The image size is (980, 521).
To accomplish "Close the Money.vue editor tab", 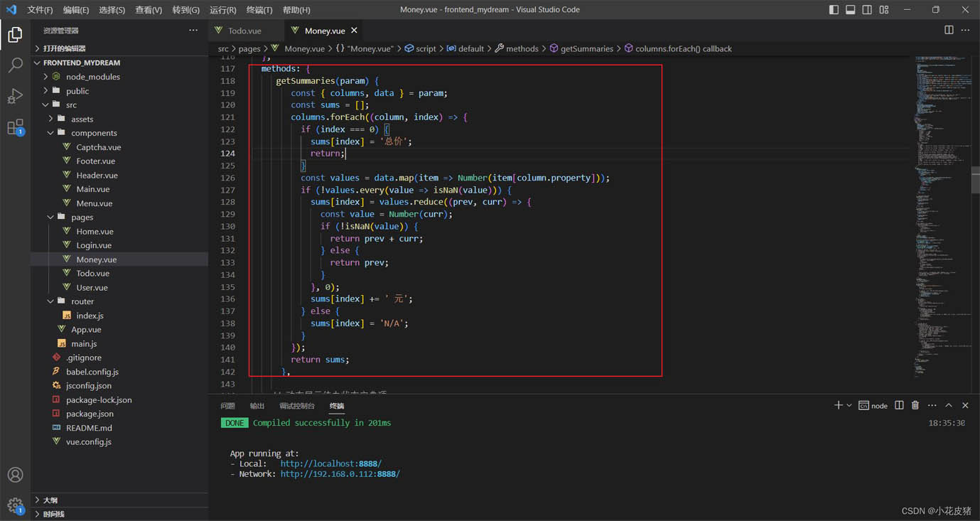I will coord(354,31).
